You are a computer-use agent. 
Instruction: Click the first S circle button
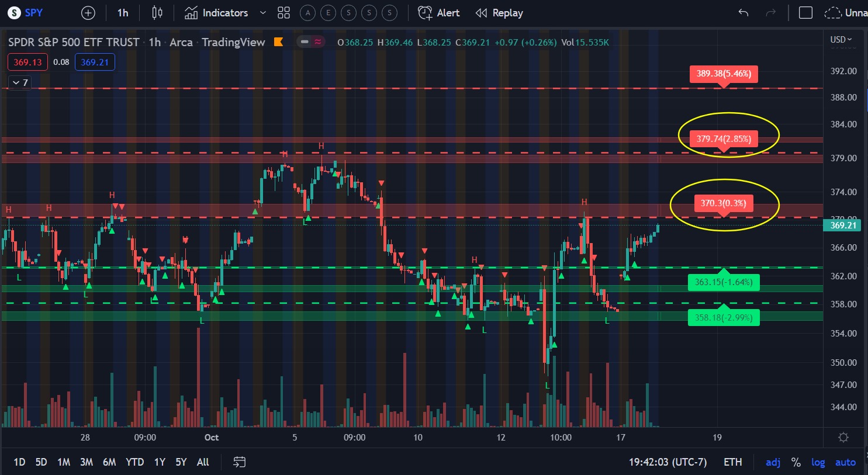click(x=348, y=13)
